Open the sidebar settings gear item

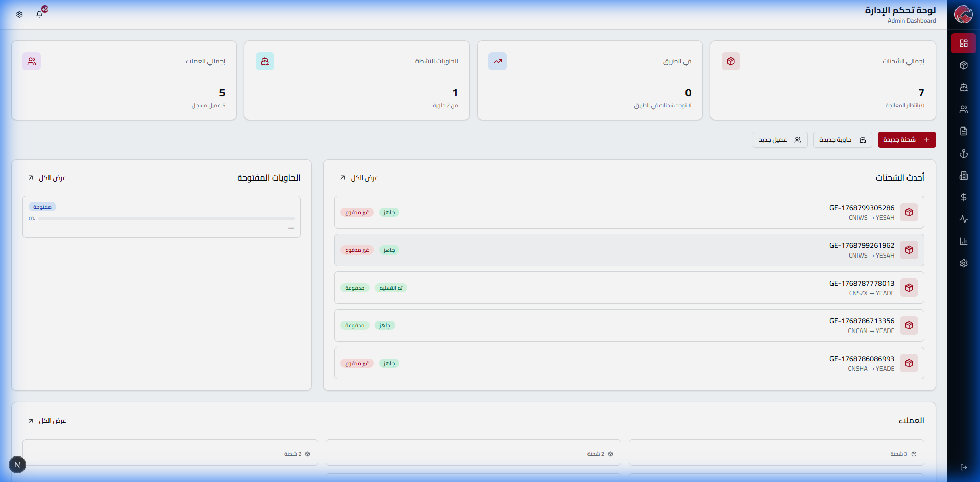pos(963,263)
